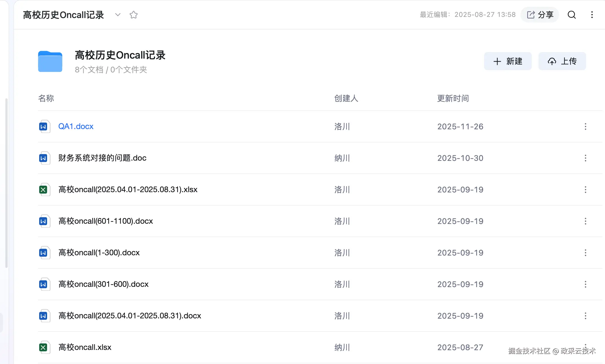Image resolution: width=605 pixels, height=364 pixels.
Task: Click the Excel icon beside 高校oncall(2025.04.01-2025.08.31).xlsx
Action: [x=44, y=190]
